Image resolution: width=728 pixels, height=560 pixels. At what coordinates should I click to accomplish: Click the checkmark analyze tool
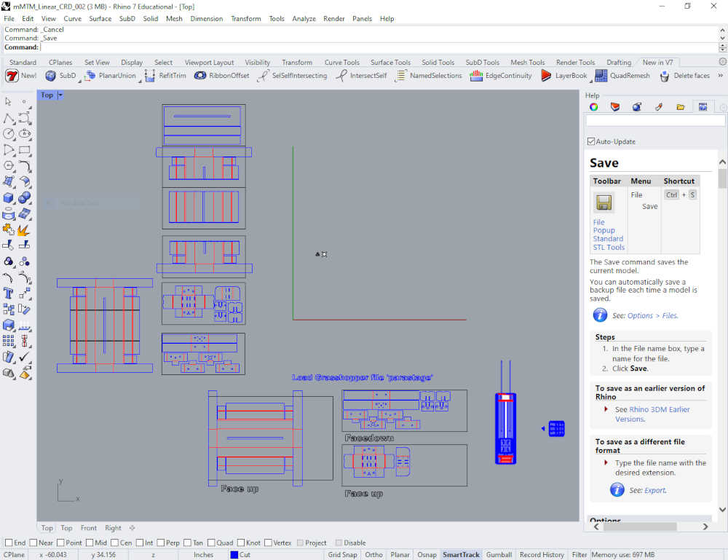(x=25, y=357)
